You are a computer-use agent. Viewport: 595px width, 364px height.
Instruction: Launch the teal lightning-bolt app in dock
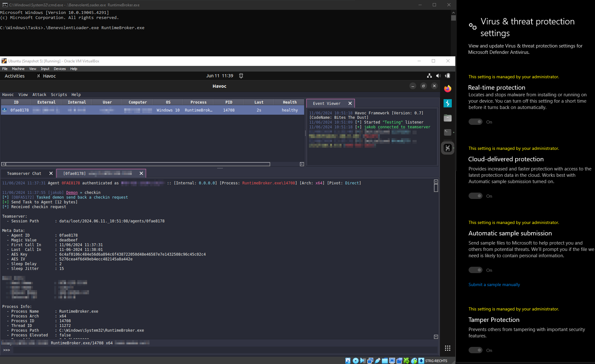click(447, 103)
